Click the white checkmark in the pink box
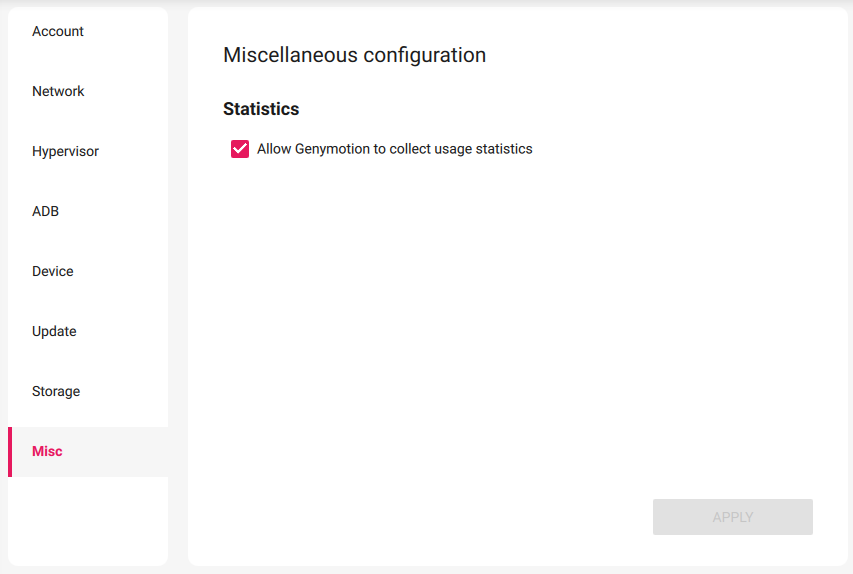This screenshot has height=574, width=853. pos(240,149)
